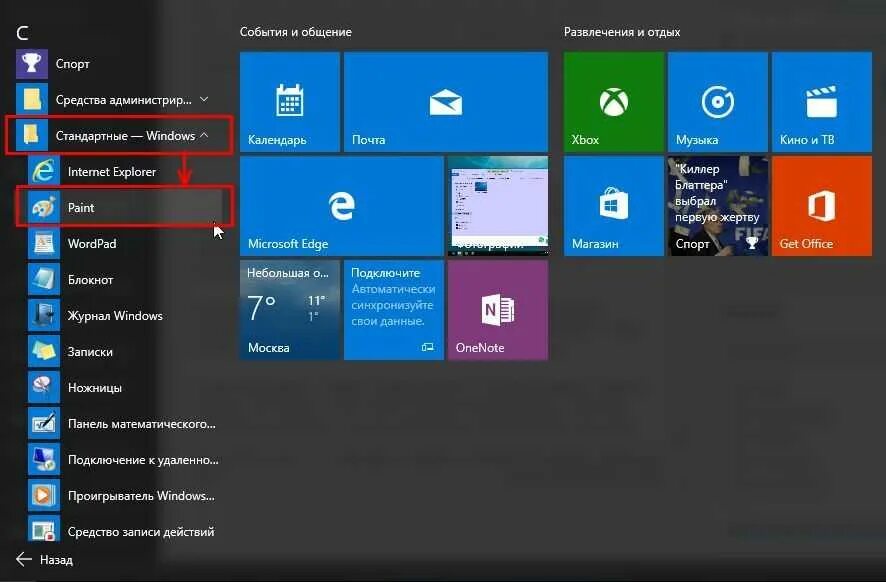Click the События и общение group header

[x=296, y=32]
